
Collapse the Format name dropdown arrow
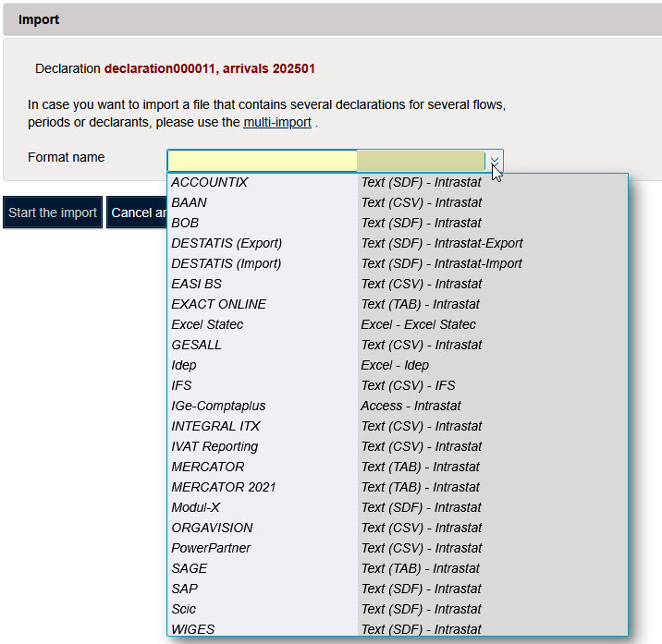click(x=495, y=162)
